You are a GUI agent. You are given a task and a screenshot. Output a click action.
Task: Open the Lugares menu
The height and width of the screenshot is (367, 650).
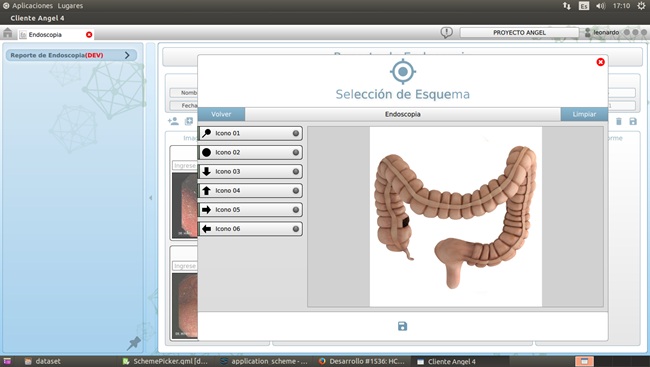pyautogui.click(x=70, y=6)
